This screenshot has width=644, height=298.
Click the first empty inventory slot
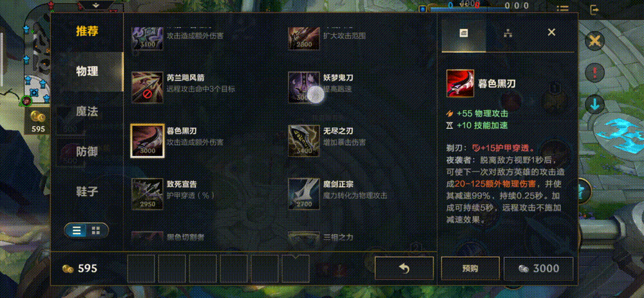141,268
